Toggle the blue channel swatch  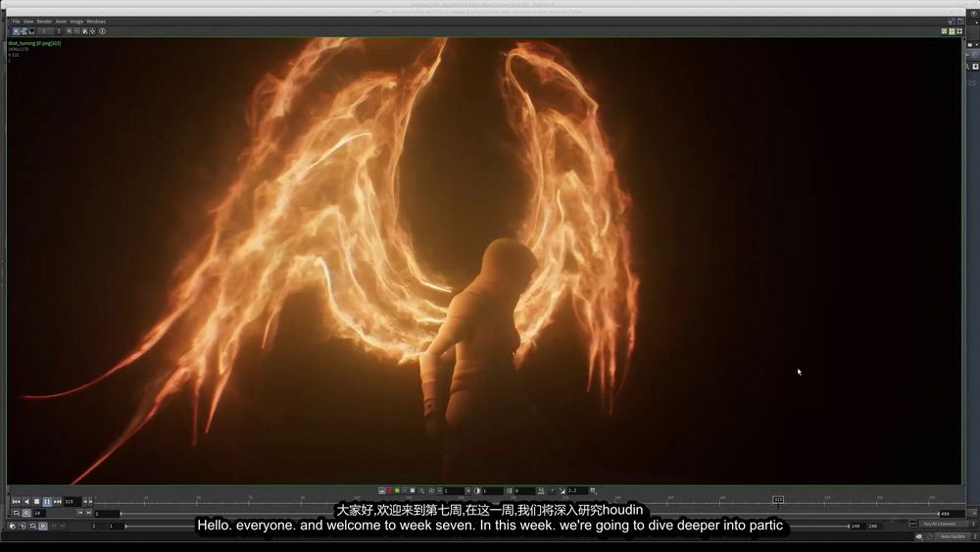pos(405,491)
